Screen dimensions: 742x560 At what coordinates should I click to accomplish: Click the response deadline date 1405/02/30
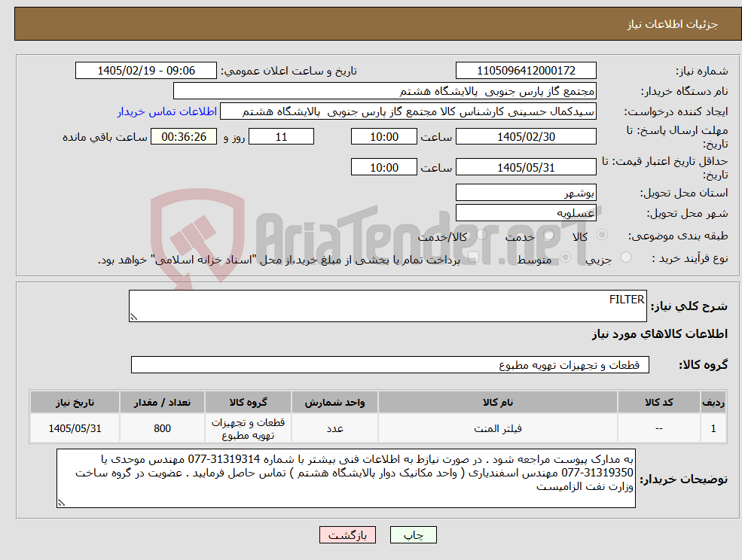526,137
